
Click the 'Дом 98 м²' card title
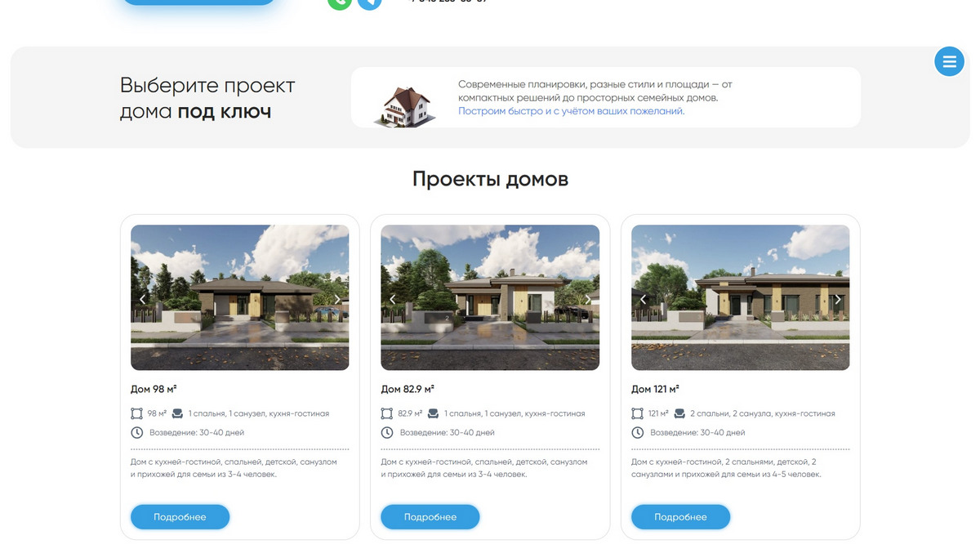(x=154, y=390)
